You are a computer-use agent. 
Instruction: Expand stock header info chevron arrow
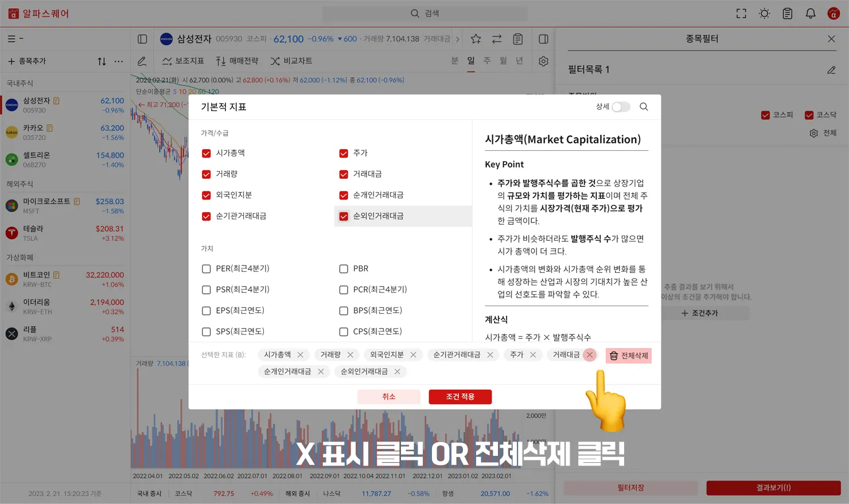point(457,39)
